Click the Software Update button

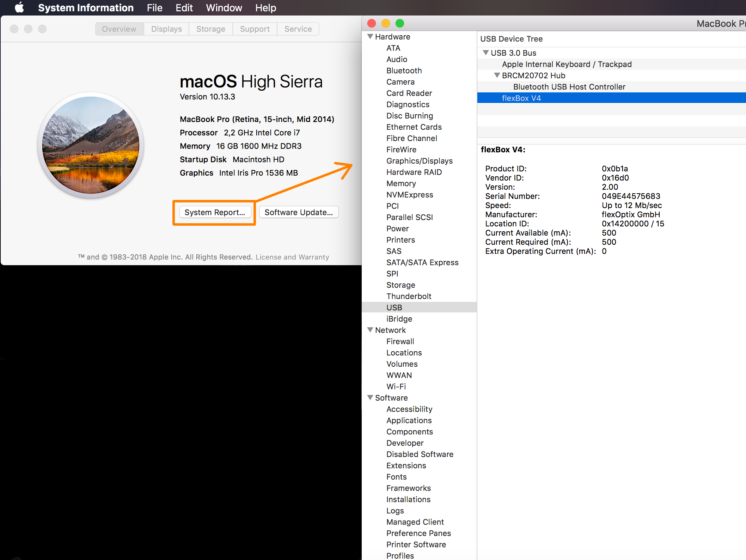299,212
